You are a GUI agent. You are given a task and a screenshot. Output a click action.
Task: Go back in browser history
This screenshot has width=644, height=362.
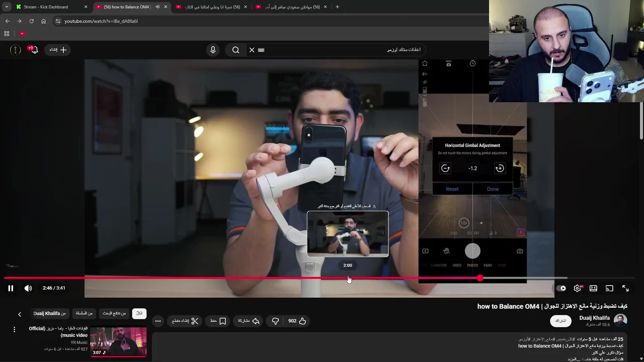click(7, 21)
